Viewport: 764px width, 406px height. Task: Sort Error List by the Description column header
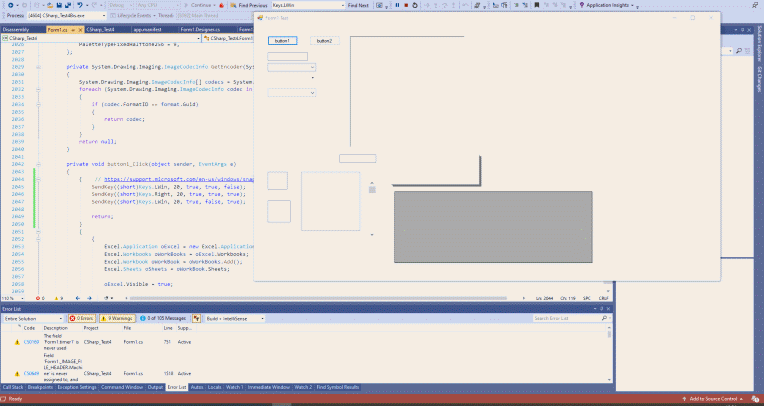point(56,328)
